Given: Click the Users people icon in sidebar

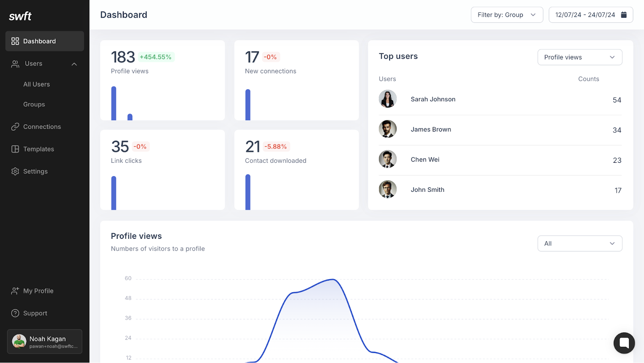Looking at the screenshot, I should pyautogui.click(x=15, y=64).
